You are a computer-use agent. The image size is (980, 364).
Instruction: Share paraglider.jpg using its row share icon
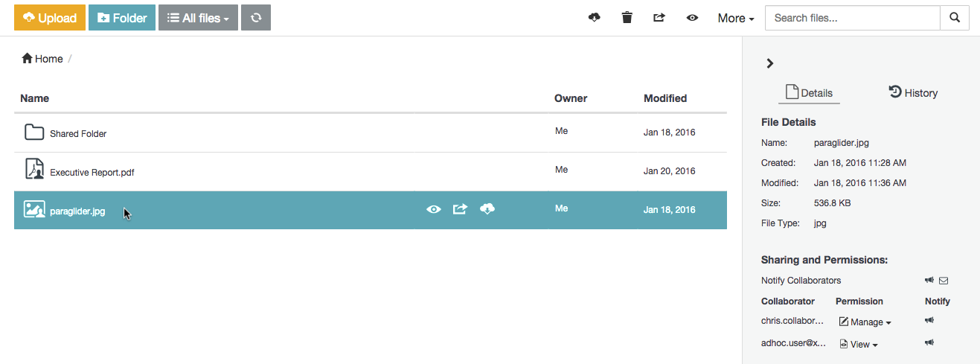point(460,209)
